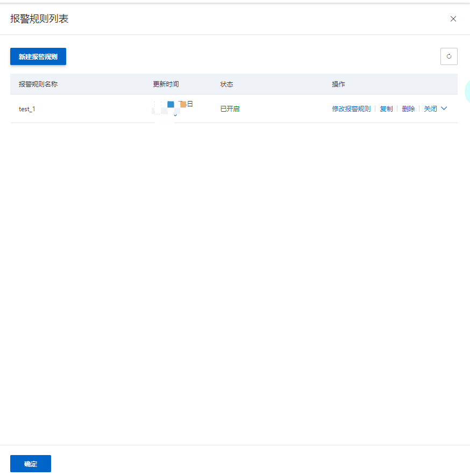This screenshot has width=470, height=476.
Task: Click 删除 link for test_1
Action: [408, 109]
